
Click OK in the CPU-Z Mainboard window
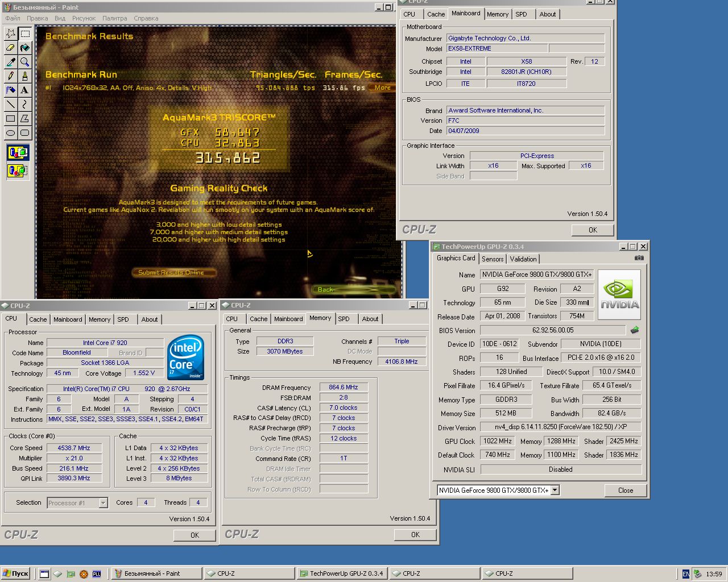tap(593, 230)
